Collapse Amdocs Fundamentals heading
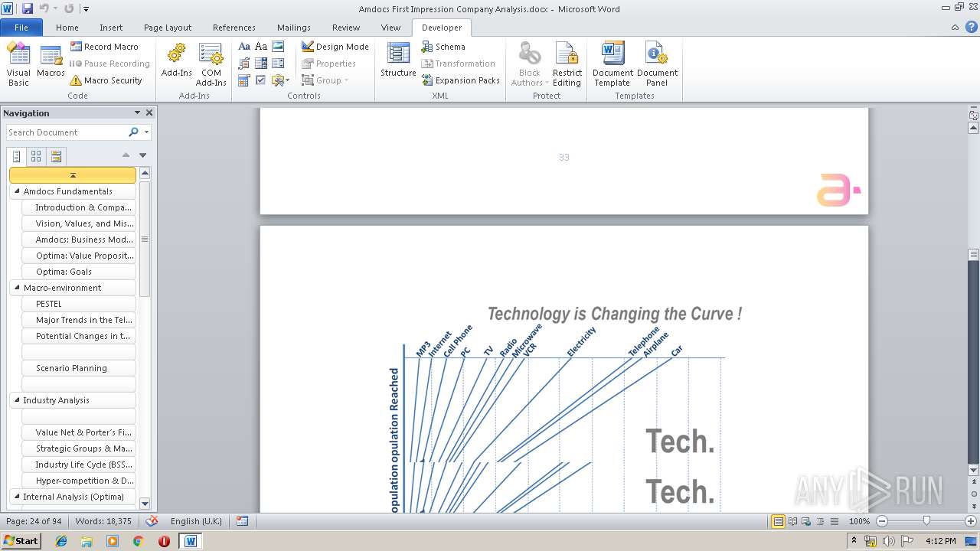Image resolution: width=980 pixels, height=551 pixels. [x=16, y=191]
